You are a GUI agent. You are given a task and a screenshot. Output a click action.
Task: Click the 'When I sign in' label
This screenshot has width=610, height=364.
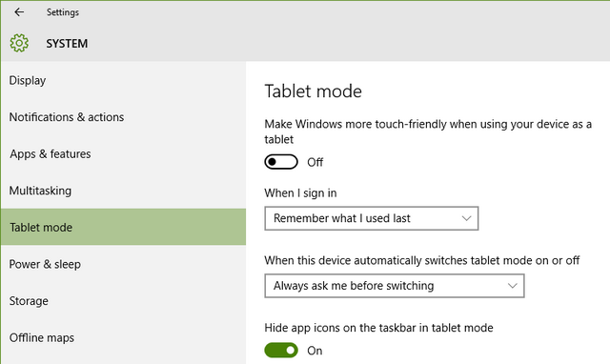301,193
